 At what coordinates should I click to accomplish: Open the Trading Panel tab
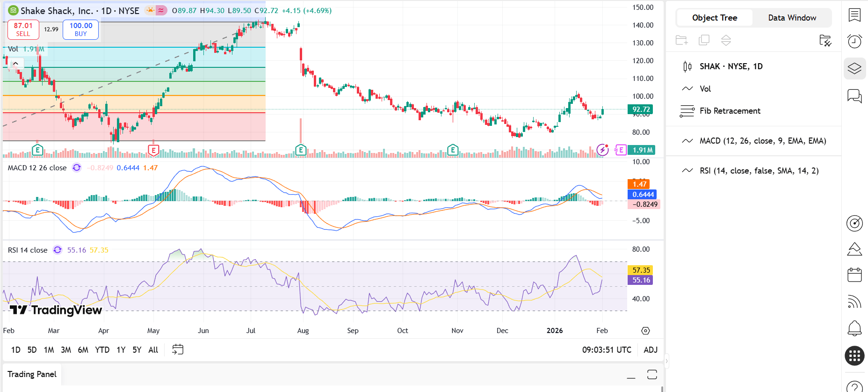[32, 374]
